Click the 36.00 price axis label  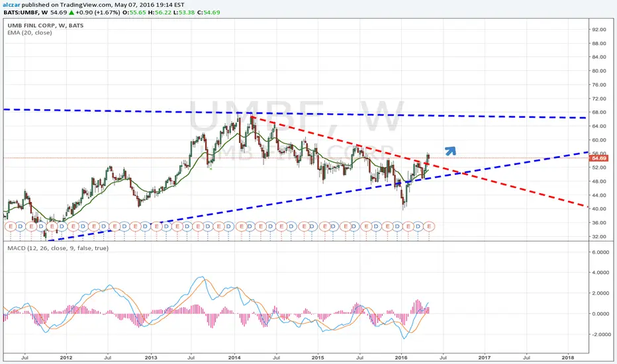coord(599,223)
